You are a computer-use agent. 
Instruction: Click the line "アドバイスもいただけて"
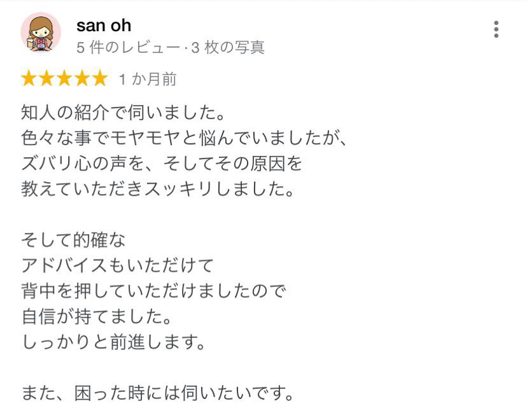coord(118,265)
